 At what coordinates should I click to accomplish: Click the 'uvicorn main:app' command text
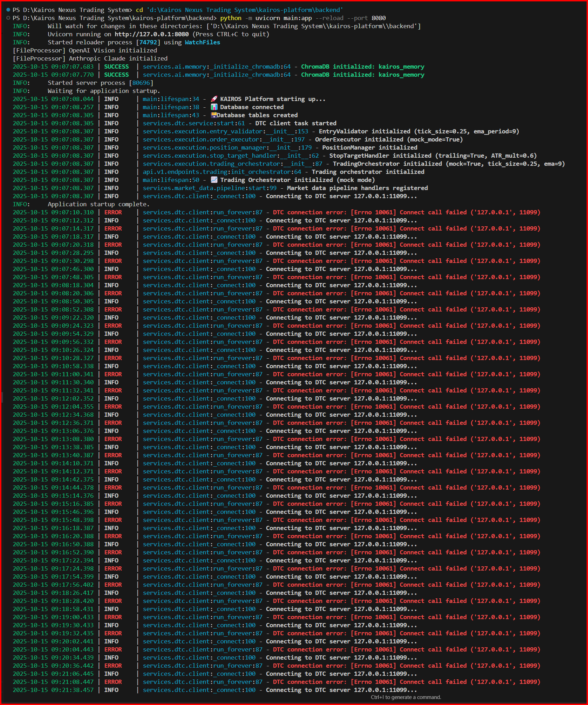tap(284, 18)
